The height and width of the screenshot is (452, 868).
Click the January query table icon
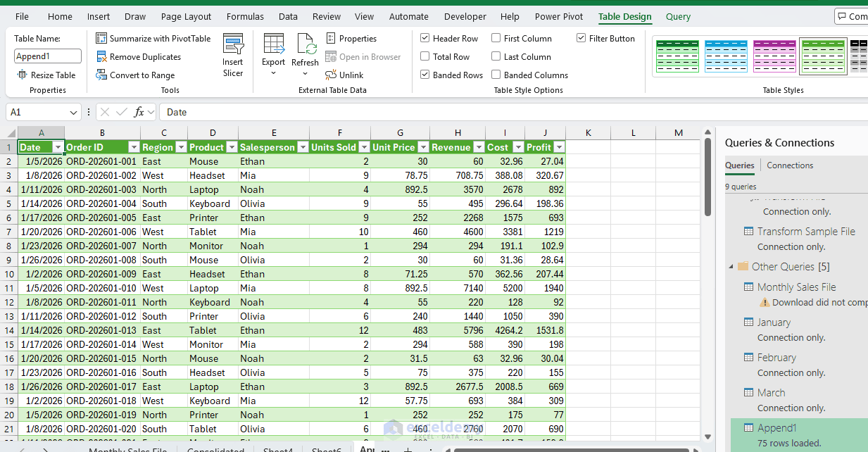[749, 322]
